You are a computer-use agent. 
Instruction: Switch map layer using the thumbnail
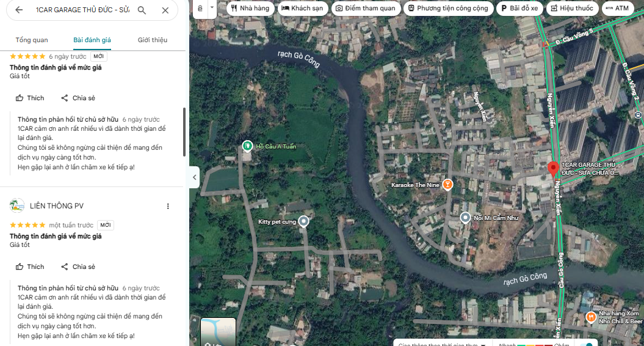[218, 331]
